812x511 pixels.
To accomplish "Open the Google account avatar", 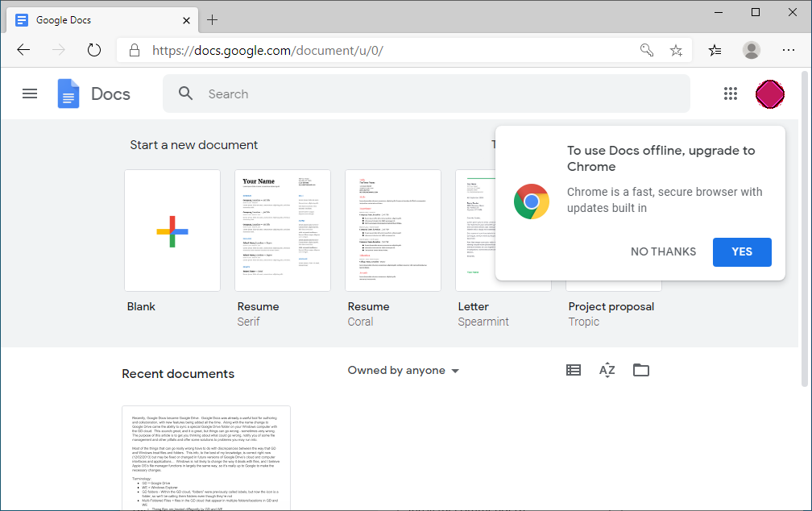I will point(769,93).
